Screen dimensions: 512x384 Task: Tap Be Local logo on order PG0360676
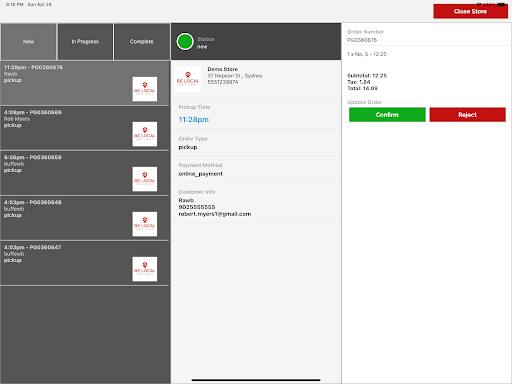pyautogui.click(x=145, y=89)
